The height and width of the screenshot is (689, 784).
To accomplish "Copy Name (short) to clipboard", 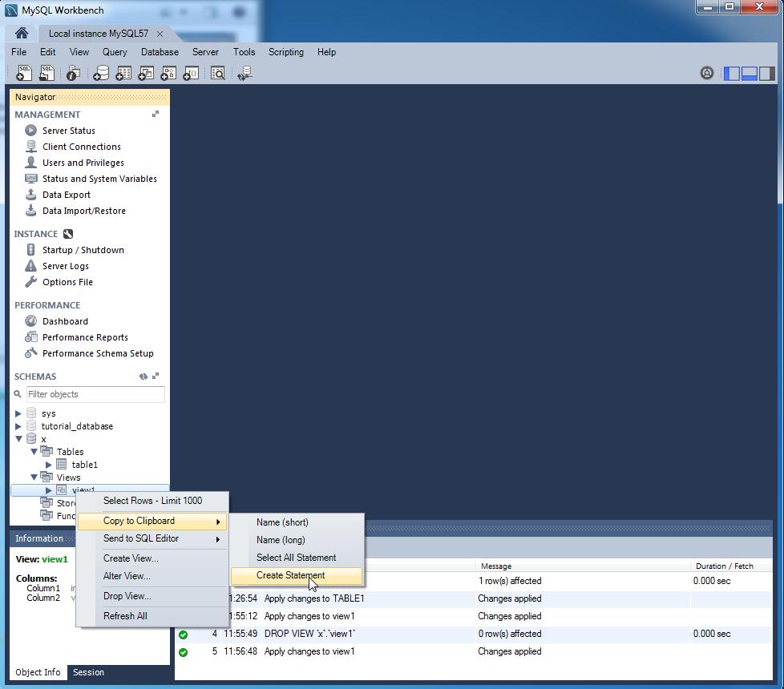I will (297, 522).
